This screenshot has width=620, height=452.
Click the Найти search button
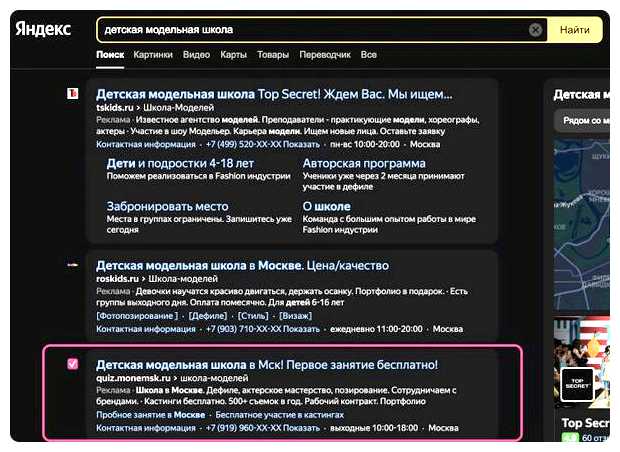pyautogui.click(x=575, y=30)
